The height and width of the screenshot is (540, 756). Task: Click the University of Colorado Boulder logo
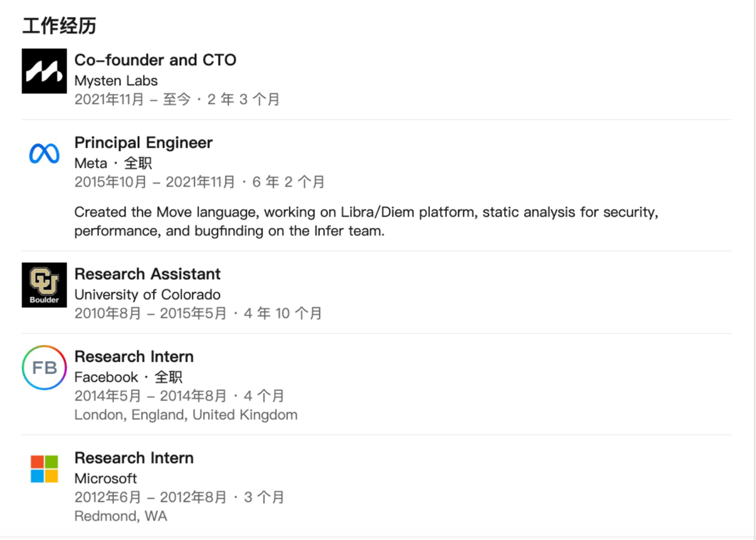click(x=44, y=285)
